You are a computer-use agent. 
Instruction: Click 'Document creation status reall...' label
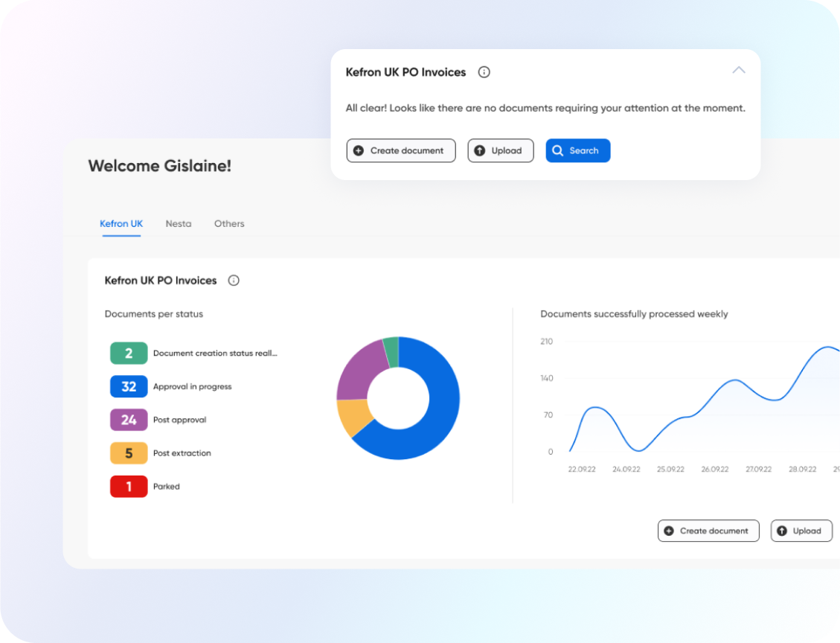215,353
